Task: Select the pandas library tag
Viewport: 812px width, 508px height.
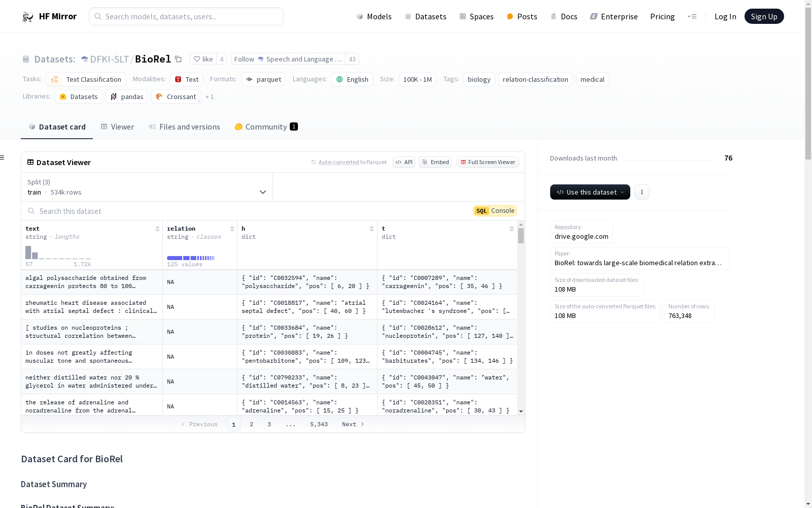Action: tap(127, 97)
